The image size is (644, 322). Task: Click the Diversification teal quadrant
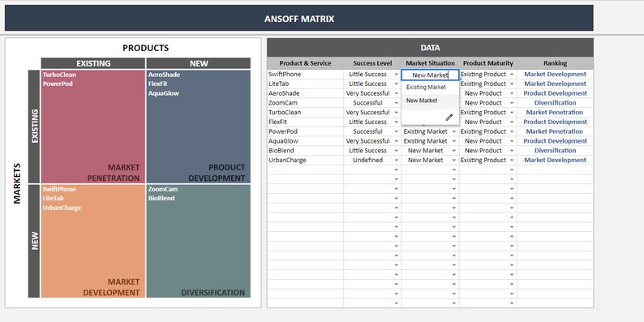tap(199, 241)
